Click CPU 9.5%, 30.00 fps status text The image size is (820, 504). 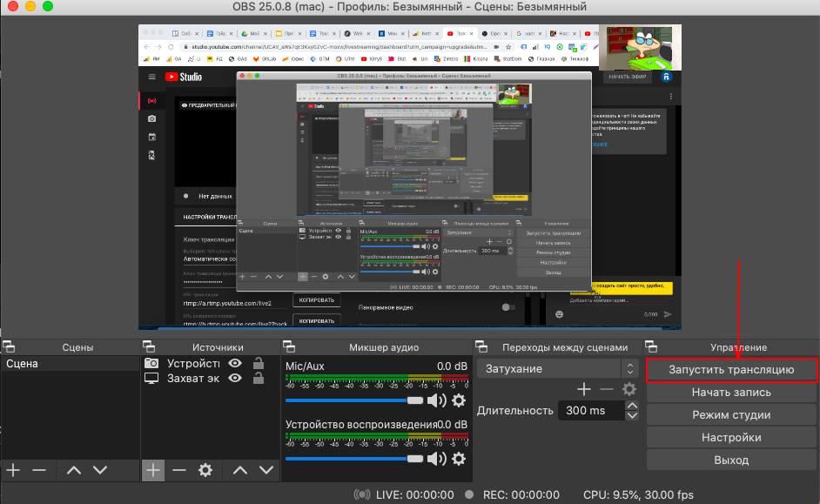pyautogui.click(x=639, y=494)
